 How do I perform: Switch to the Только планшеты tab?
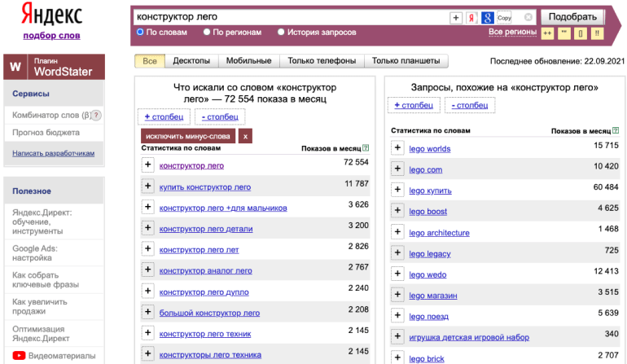[406, 61]
